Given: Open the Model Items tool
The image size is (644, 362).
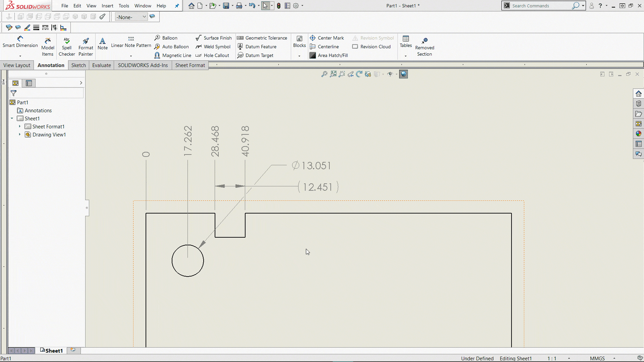Looking at the screenshot, I should (x=48, y=47).
